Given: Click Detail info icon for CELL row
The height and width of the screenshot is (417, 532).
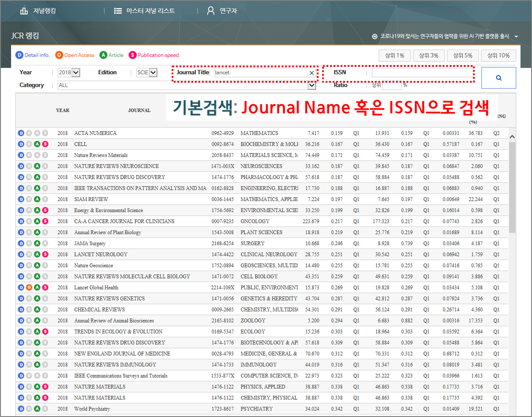Looking at the screenshot, I should pos(20,144).
